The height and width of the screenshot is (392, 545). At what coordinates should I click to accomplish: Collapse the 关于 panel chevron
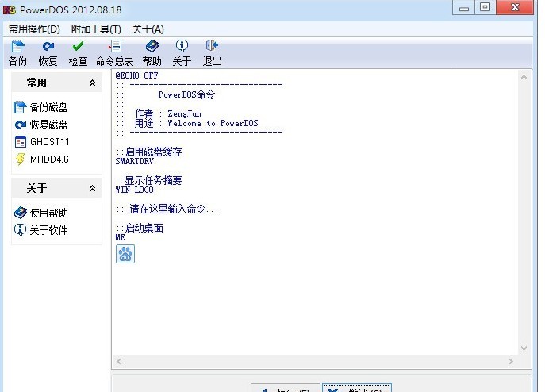click(x=93, y=188)
